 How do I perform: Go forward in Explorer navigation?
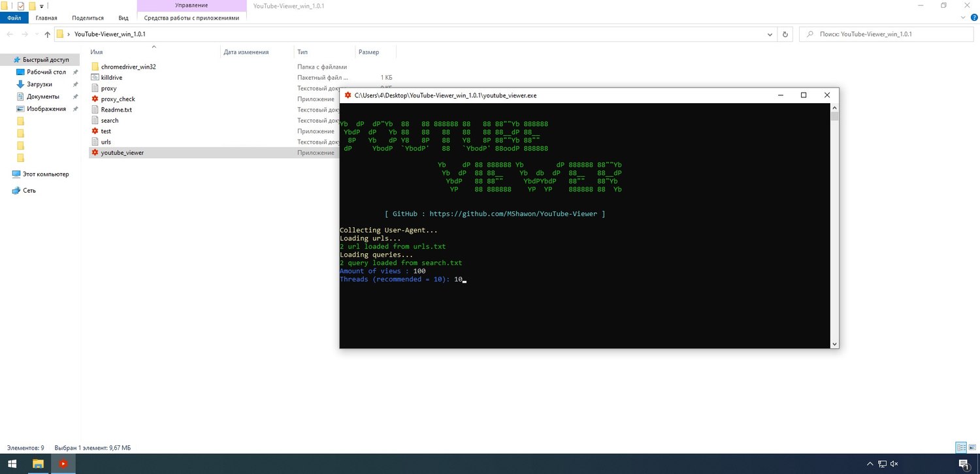[x=25, y=34]
